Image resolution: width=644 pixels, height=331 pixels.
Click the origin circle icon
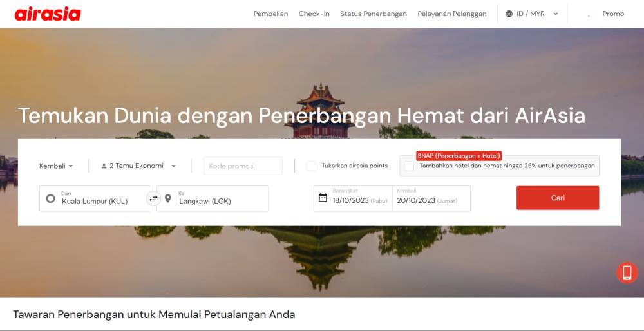point(50,199)
